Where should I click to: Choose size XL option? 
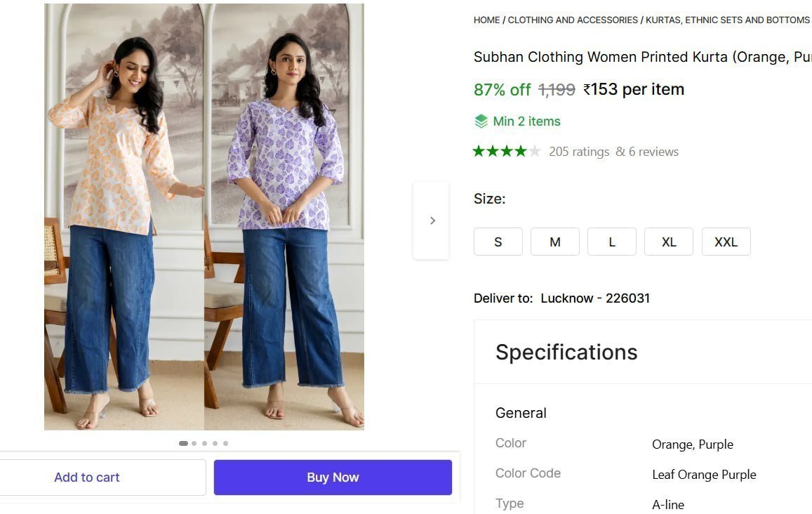[669, 242]
